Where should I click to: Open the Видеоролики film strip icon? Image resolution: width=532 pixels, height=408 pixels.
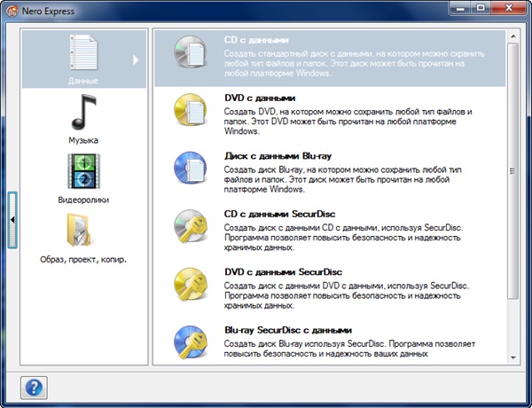click(83, 170)
